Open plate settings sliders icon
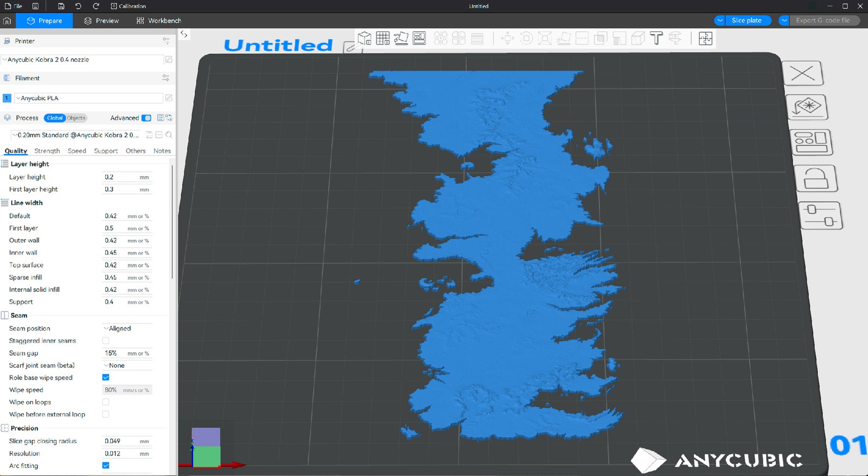Image resolution: width=868 pixels, height=476 pixels. pos(820,215)
